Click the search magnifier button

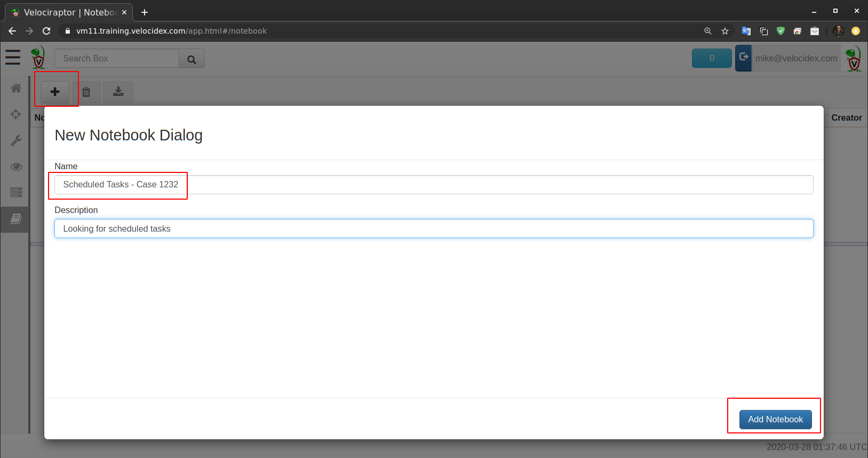192,59
